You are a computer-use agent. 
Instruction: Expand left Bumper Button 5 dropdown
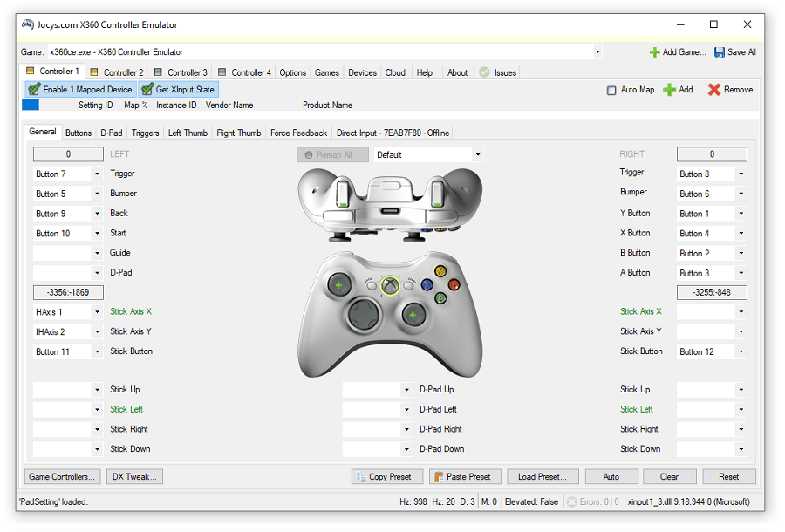coord(97,194)
